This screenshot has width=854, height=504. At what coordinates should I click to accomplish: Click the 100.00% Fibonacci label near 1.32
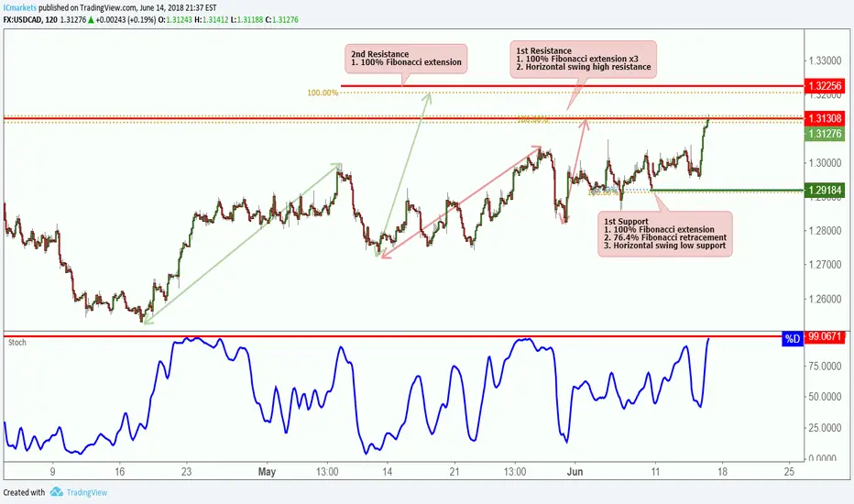[323, 93]
